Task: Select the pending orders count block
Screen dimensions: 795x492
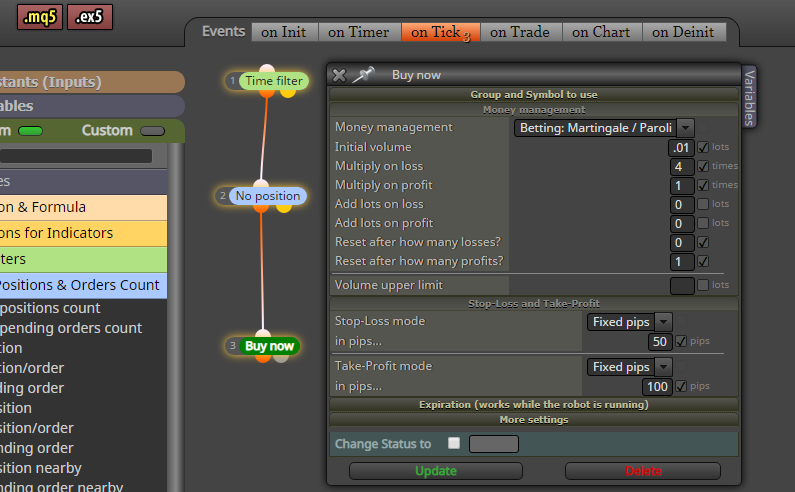Action: (71, 328)
